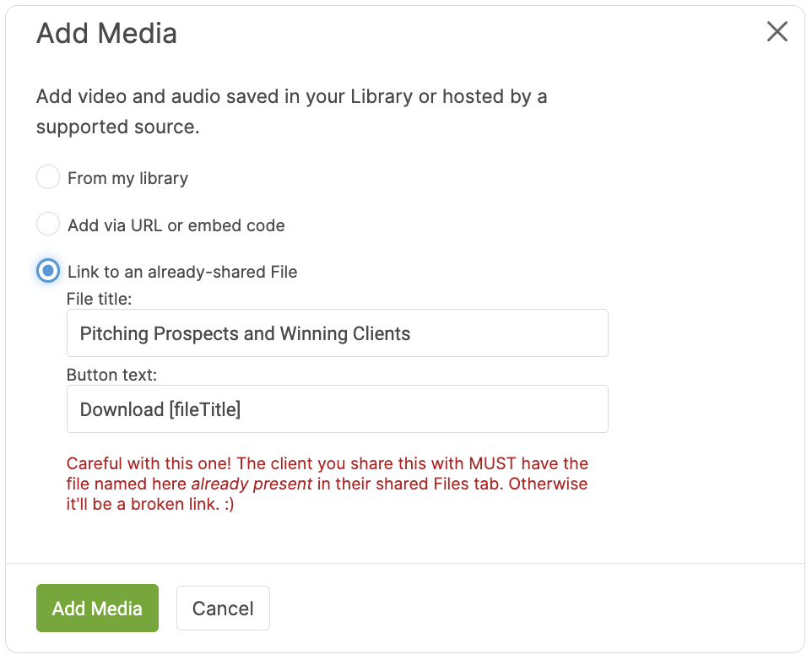Select the From my library radio button
This screenshot has width=812, height=660.
48,177
